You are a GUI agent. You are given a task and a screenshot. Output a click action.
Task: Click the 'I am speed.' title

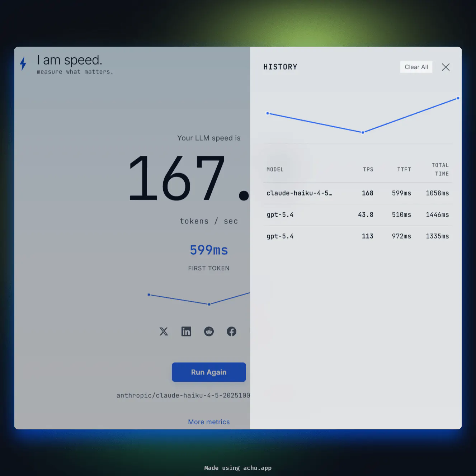click(x=70, y=60)
